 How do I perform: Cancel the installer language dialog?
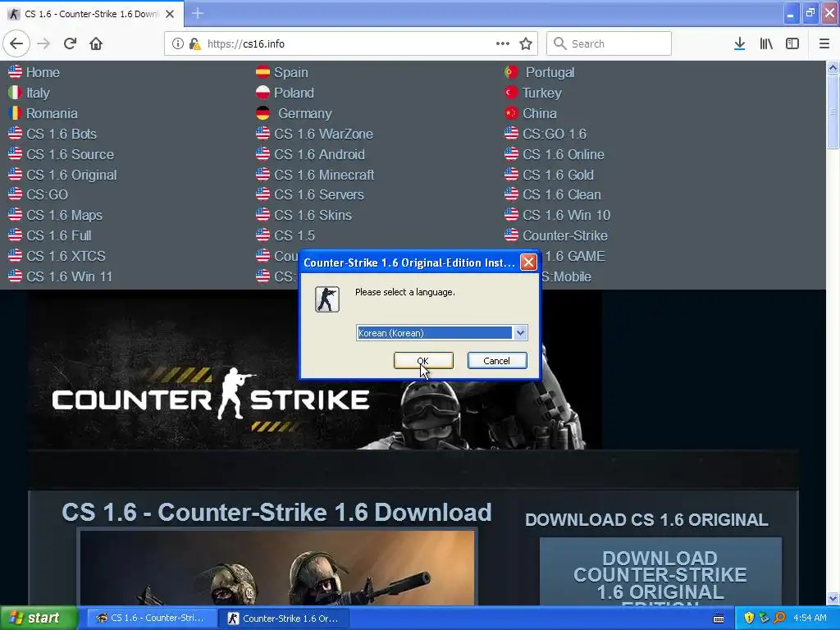[x=497, y=361]
